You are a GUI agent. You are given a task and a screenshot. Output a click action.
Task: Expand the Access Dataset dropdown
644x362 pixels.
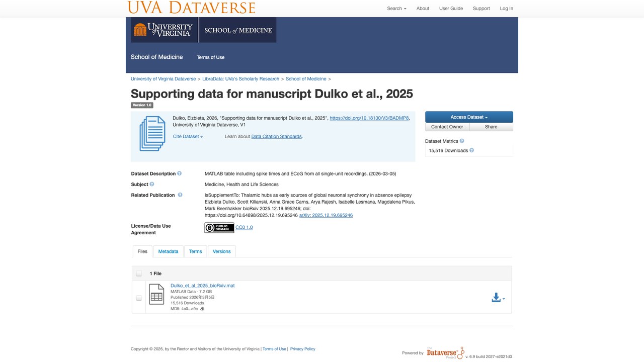point(469,117)
